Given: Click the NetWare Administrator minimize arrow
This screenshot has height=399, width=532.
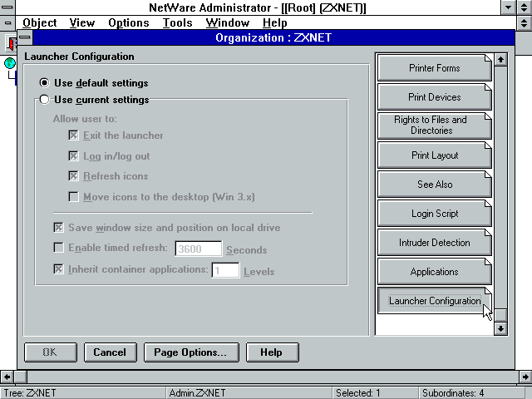Looking at the screenshot, I should 508,7.
